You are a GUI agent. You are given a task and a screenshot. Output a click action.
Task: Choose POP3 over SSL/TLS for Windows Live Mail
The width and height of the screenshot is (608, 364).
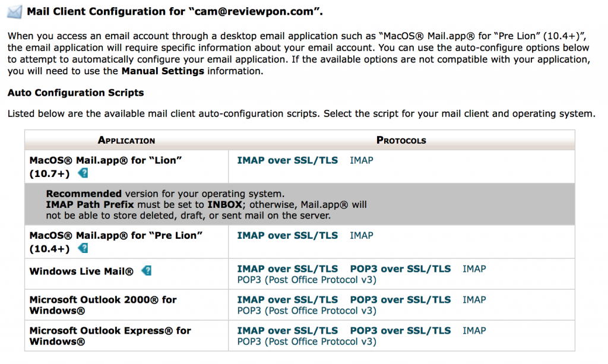pos(400,269)
